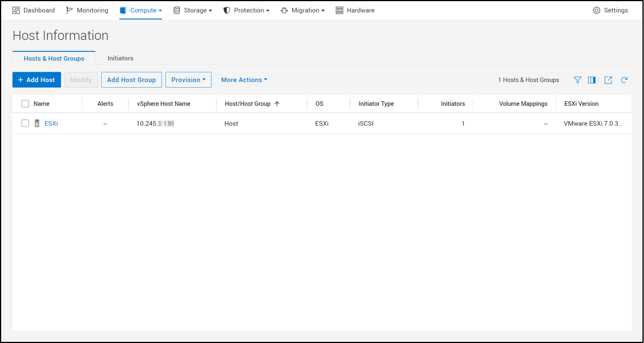The width and height of the screenshot is (644, 343).
Task: Click the host server icon beside ESXi
Action: [x=37, y=123]
